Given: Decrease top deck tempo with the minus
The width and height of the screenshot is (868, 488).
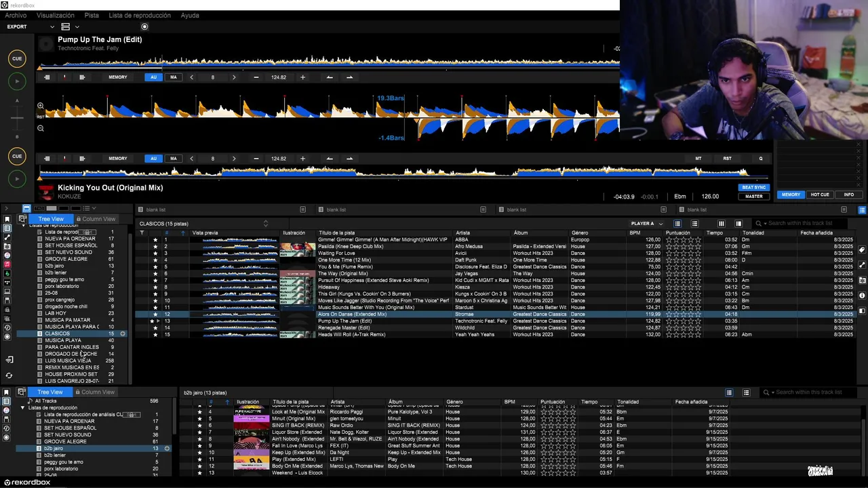Looking at the screenshot, I should click(256, 77).
